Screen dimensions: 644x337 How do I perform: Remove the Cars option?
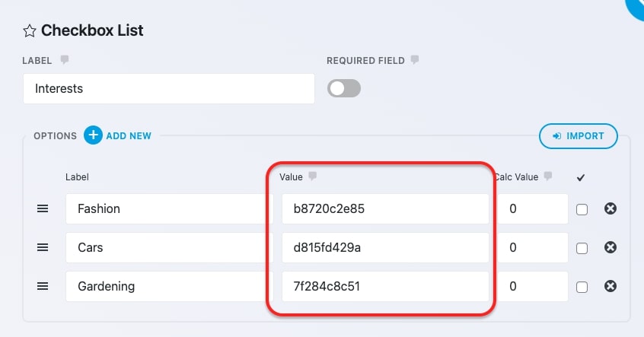[611, 247]
